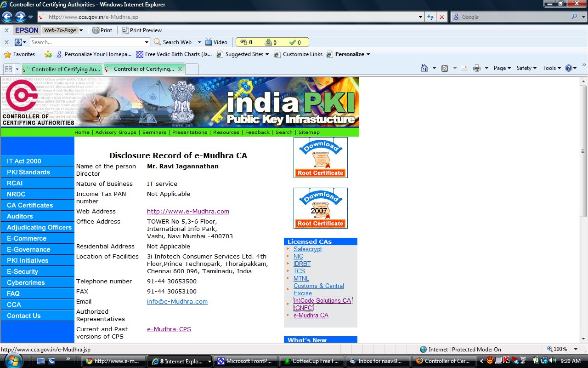Click the browser Forward arrow button
This screenshot has height=368, width=588.
tap(20, 17)
